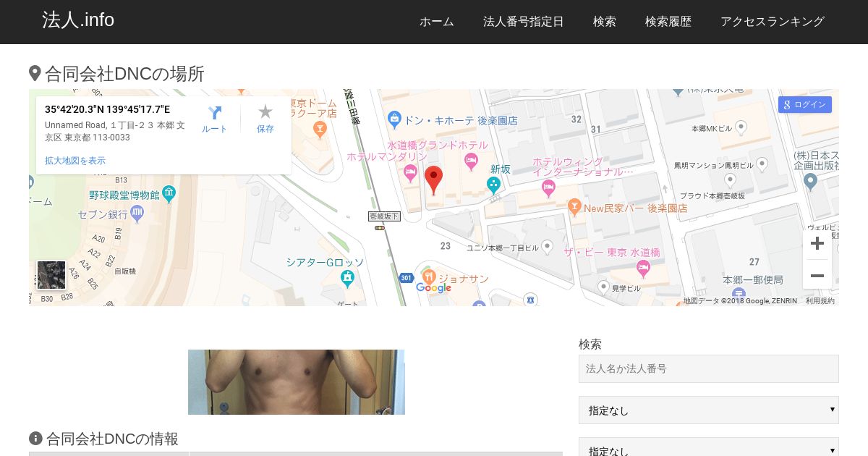
Task: Select ホテルマンダリン hotel marker
Action: [411, 173]
